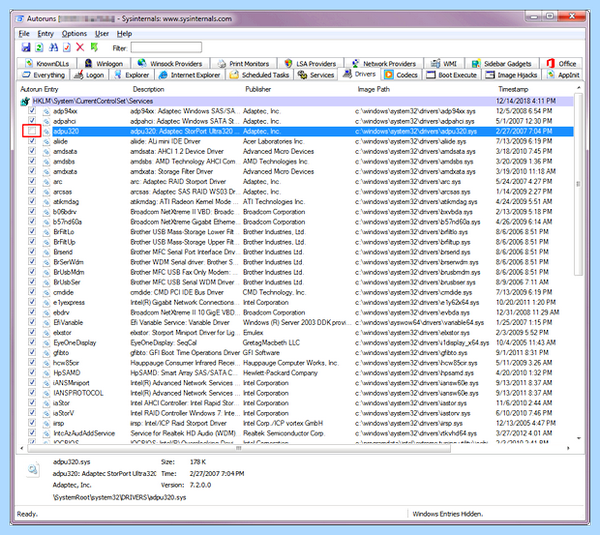
Task: Click the horizontal scrollbar right arrow
Action: (568, 448)
